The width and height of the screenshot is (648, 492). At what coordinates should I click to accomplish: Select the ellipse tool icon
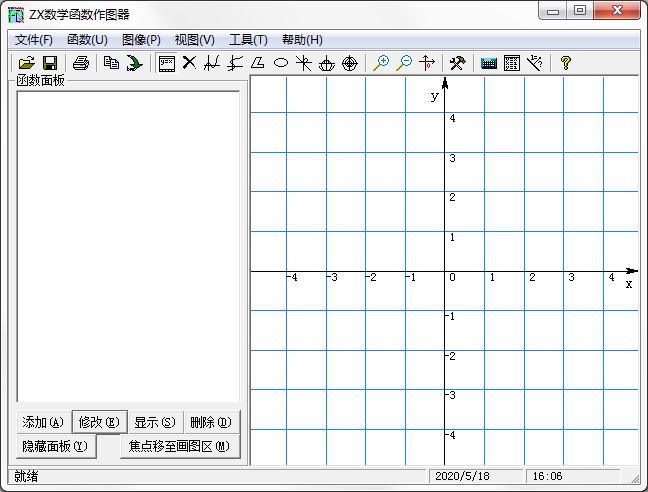281,63
